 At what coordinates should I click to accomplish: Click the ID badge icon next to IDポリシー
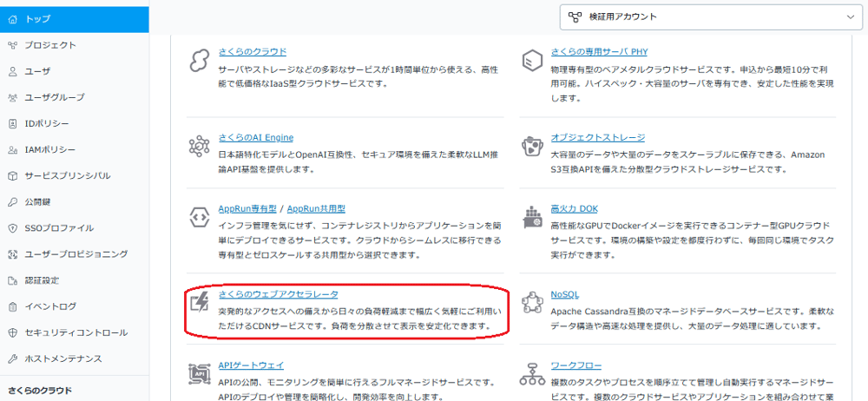13,123
